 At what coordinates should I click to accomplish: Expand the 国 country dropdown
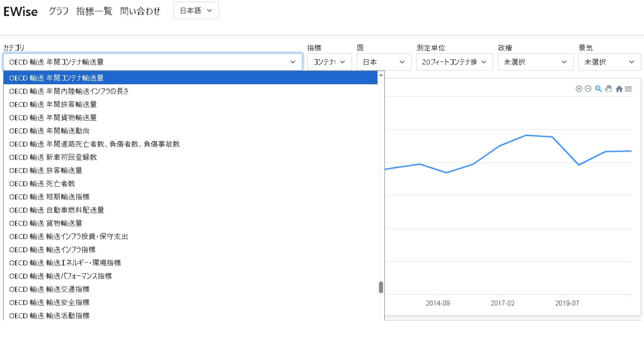click(x=383, y=62)
